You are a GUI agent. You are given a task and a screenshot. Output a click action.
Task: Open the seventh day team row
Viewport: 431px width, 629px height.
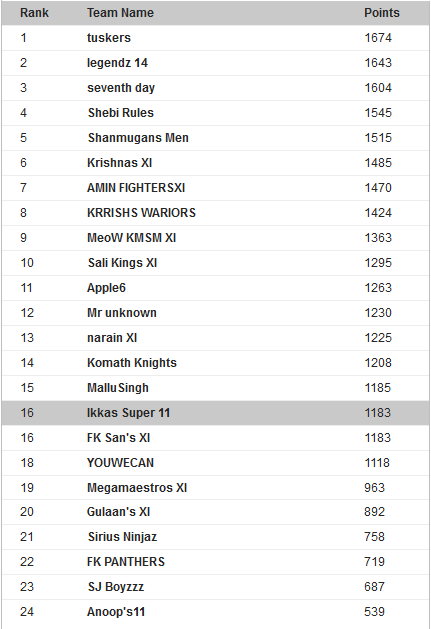[216, 88]
